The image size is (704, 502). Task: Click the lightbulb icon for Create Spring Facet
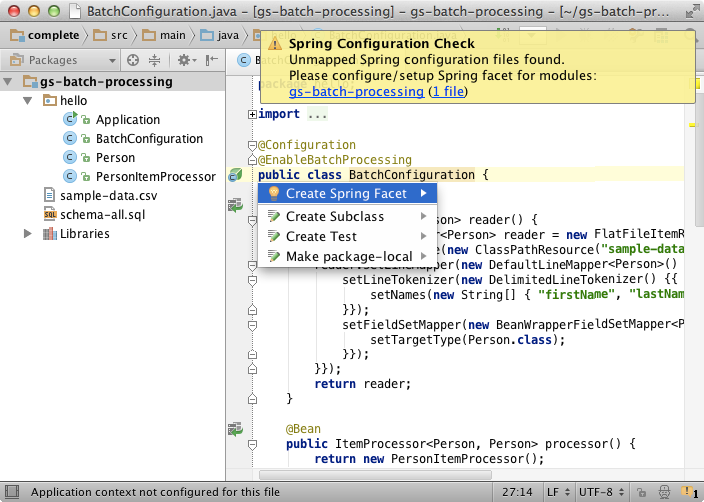coord(273,194)
